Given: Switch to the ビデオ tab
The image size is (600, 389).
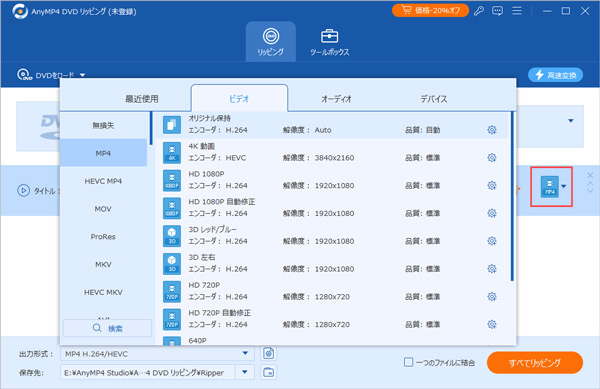Looking at the screenshot, I should click(239, 99).
